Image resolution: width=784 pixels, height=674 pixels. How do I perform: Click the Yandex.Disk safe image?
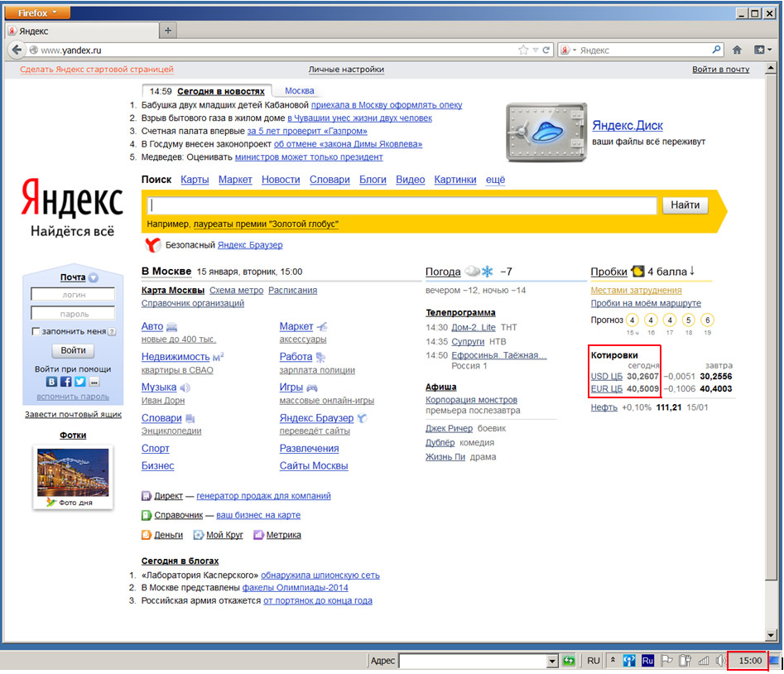[x=546, y=132]
